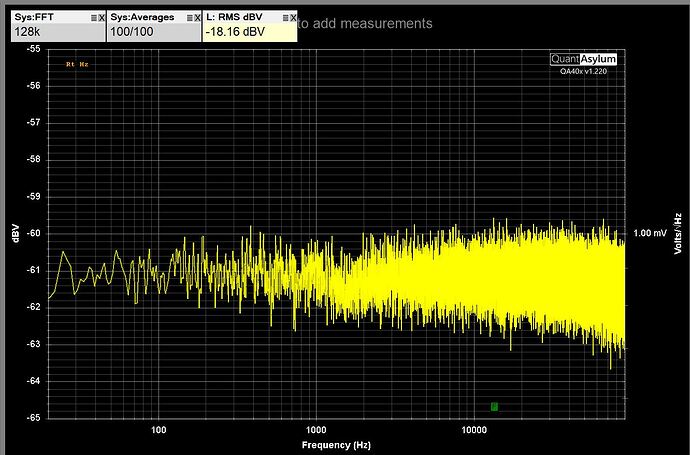Click the 100/100 averages count value
The image size is (690, 455).
(x=131, y=32)
